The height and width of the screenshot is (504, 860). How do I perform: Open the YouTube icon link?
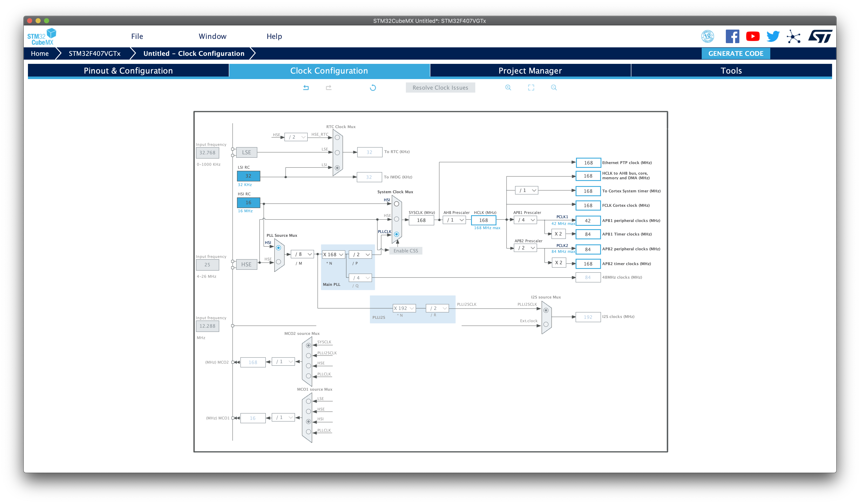[752, 37]
